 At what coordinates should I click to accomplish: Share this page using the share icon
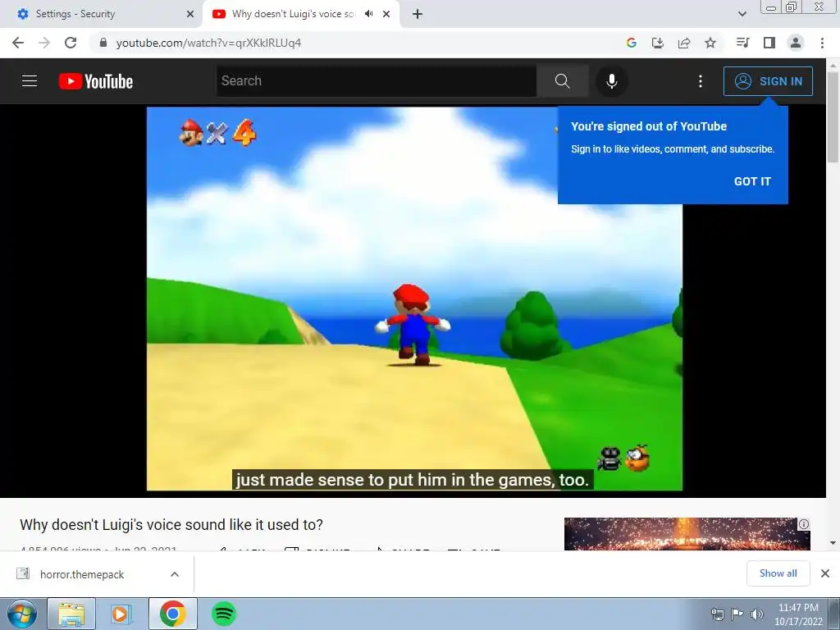[x=684, y=43]
